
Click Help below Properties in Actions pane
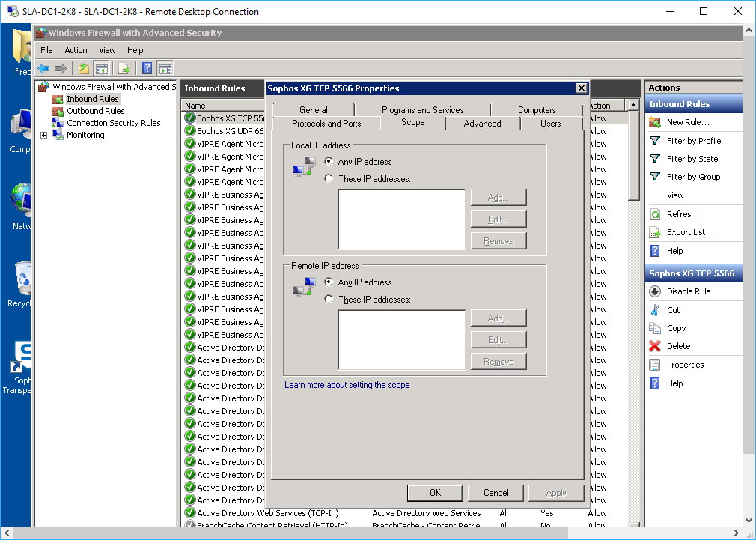pyautogui.click(x=674, y=383)
